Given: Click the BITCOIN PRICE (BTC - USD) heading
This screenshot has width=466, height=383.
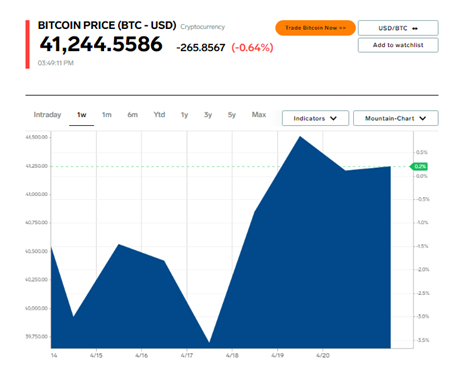Looking at the screenshot, I should click(107, 25).
